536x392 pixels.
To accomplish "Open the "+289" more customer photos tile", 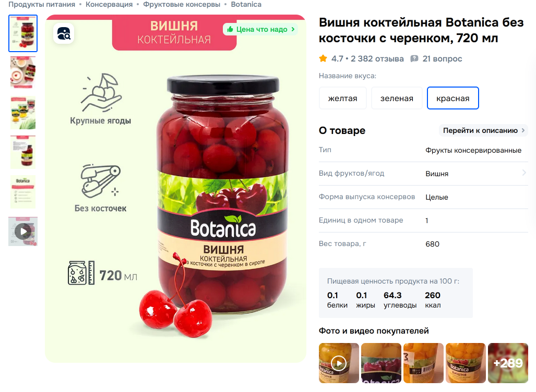I will tap(508, 363).
